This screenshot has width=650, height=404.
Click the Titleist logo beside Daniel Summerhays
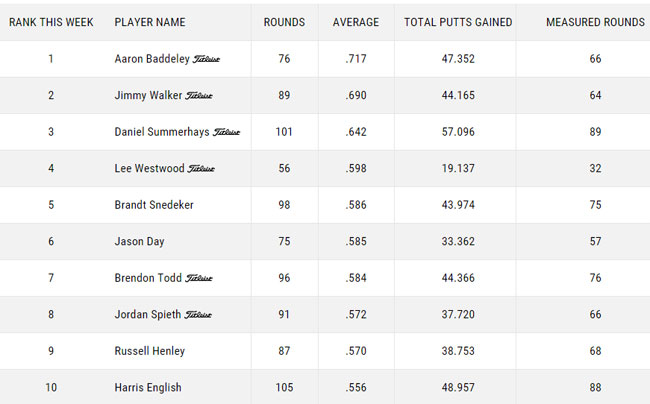tap(227, 133)
